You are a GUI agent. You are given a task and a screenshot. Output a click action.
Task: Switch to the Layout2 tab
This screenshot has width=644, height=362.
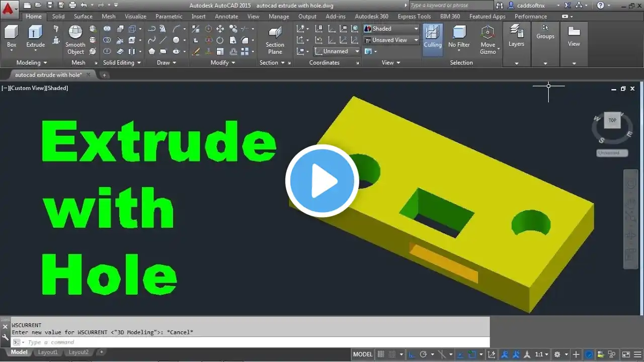78,352
